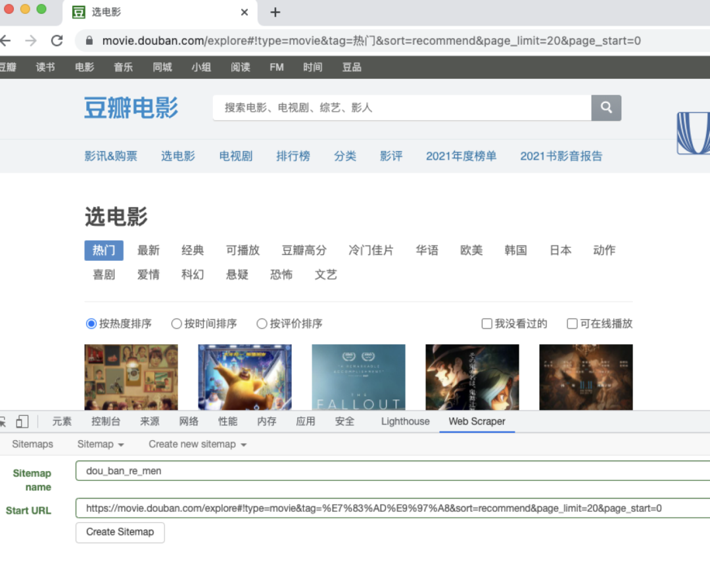The height and width of the screenshot is (588, 710).
Task: Click the 豆瓣电影 logo
Action: coord(131,108)
